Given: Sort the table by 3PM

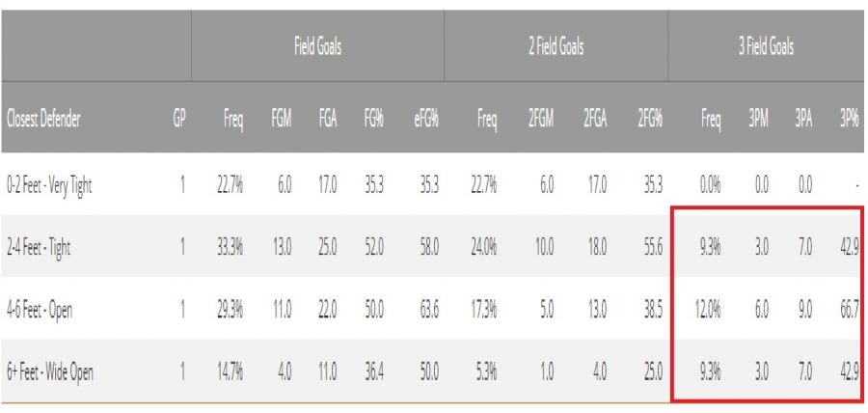Looking at the screenshot, I should (x=762, y=121).
